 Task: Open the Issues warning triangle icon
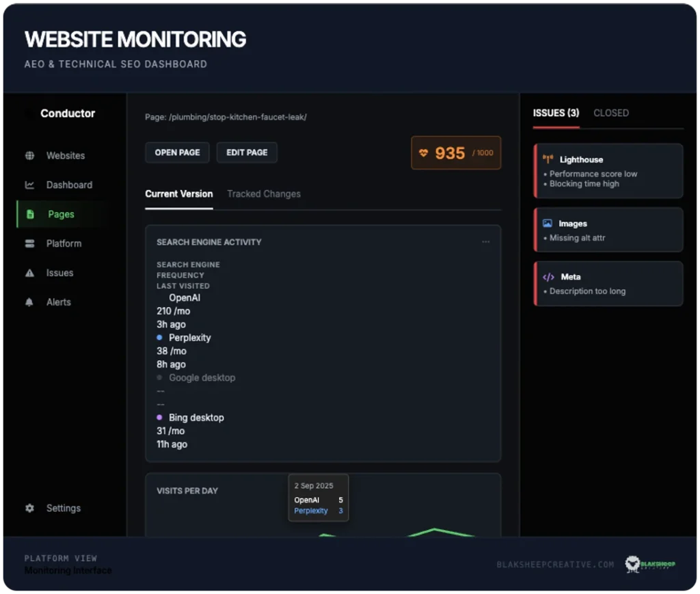click(29, 273)
